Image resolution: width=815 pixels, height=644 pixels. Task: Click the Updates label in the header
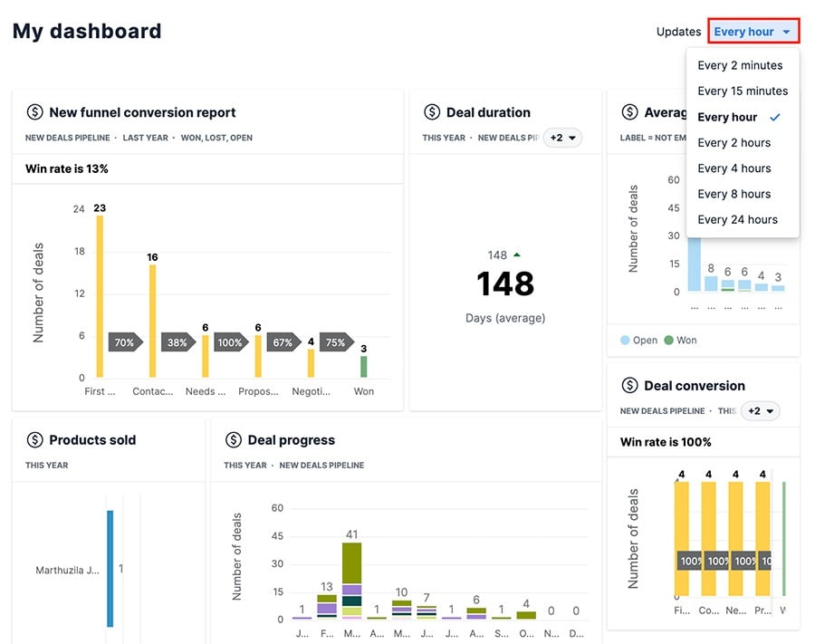pos(679,31)
